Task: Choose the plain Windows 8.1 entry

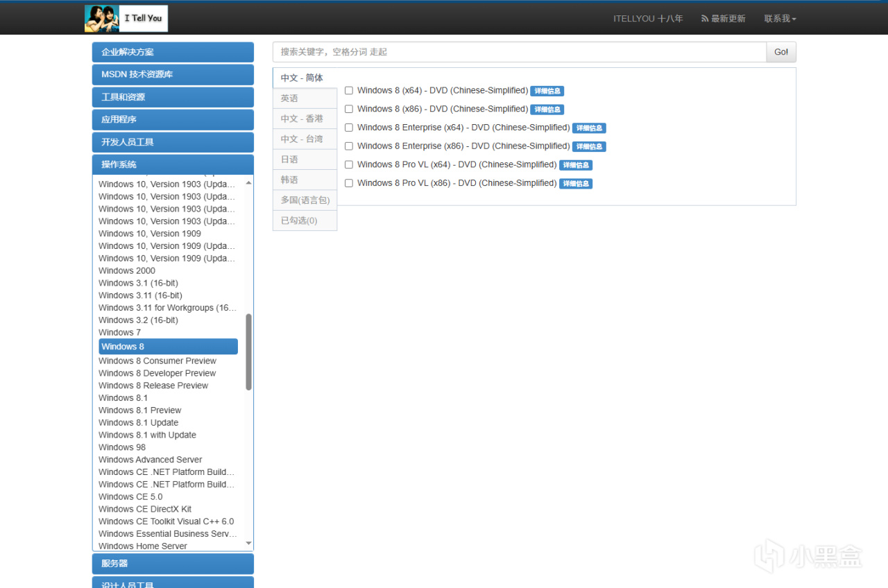Action: coord(123,398)
